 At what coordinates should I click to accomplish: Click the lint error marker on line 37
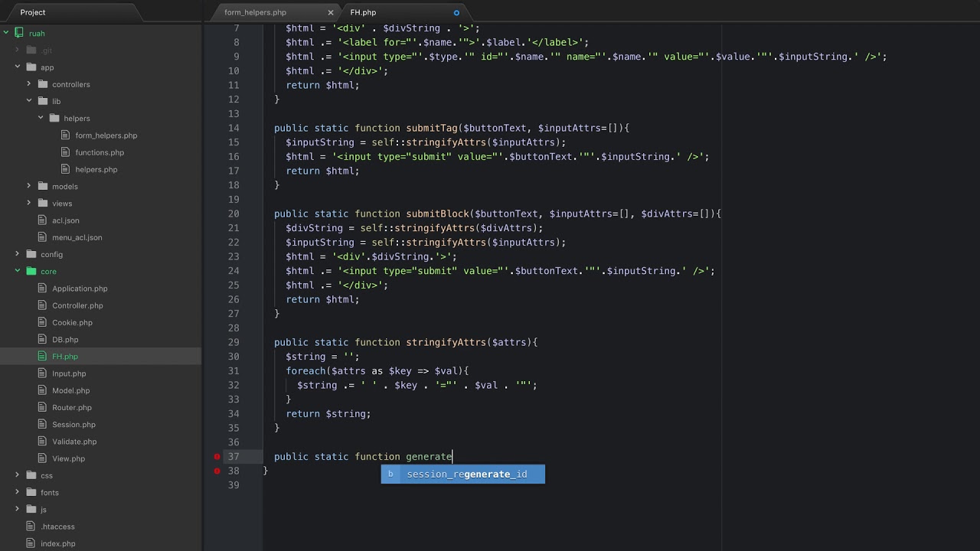pos(217,457)
